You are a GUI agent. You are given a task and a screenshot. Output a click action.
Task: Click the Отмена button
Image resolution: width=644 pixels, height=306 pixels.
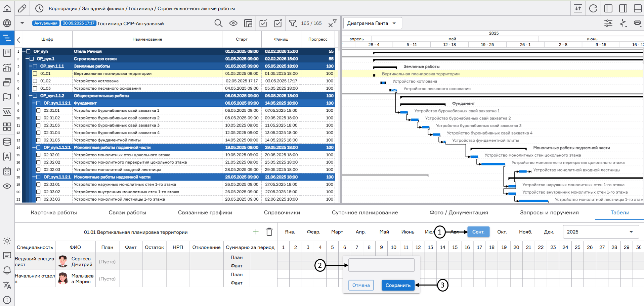(361, 285)
